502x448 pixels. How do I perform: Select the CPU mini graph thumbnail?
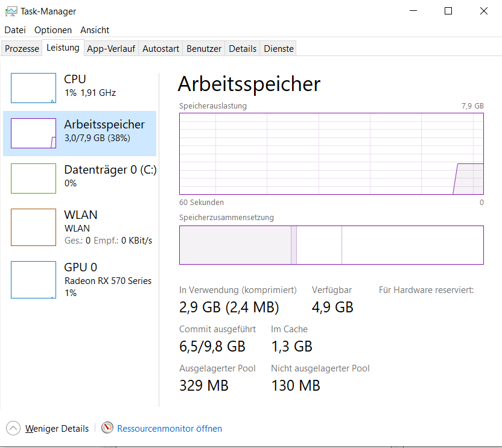coord(33,88)
